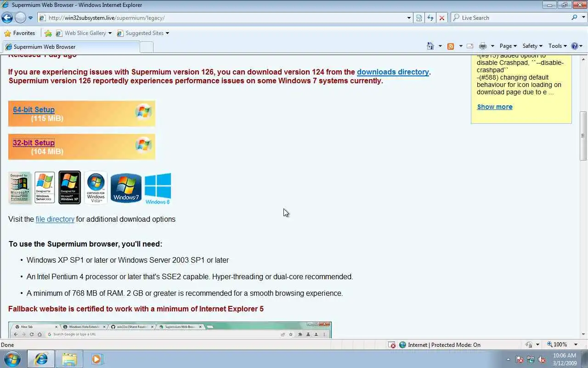Refresh the page with the Refresh icon
This screenshot has height=368, width=588.
coord(430,18)
